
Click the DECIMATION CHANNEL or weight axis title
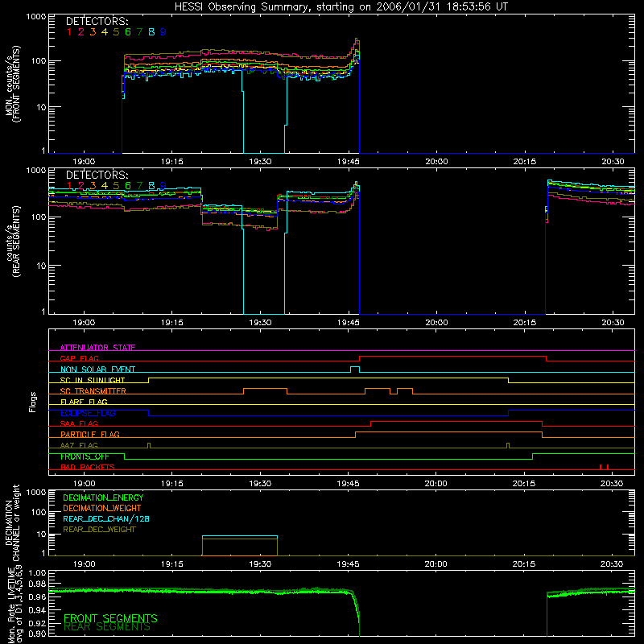pyautogui.click(x=12, y=522)
